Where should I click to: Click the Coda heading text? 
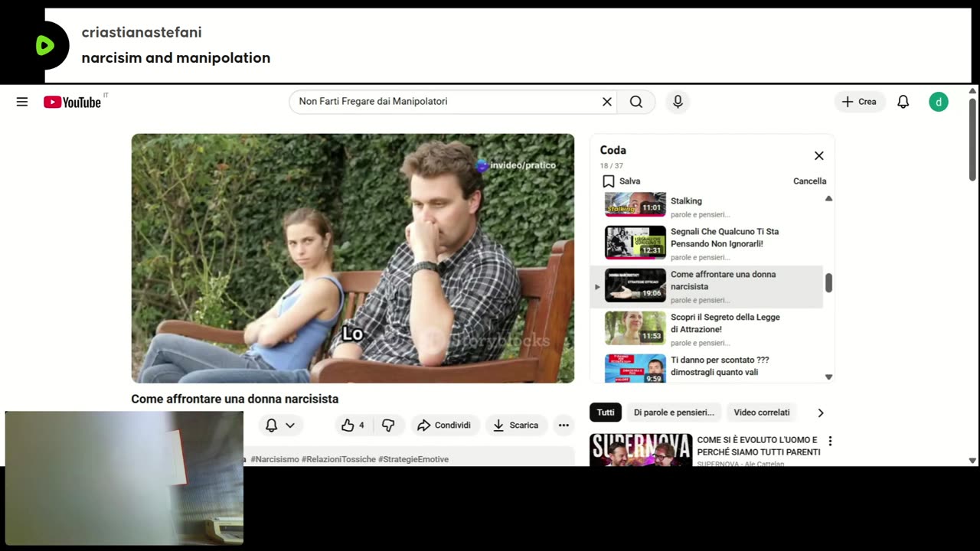pyautogui.click(x=613, y=150)
